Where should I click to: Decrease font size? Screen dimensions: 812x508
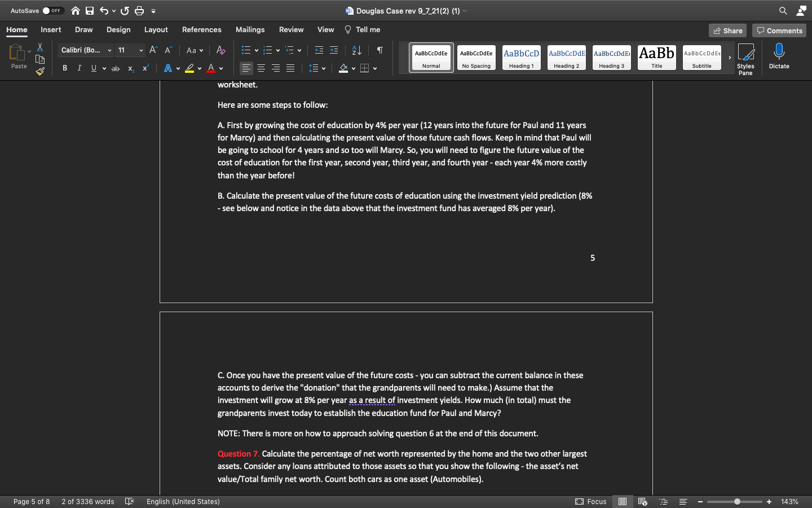click(168, 50)
